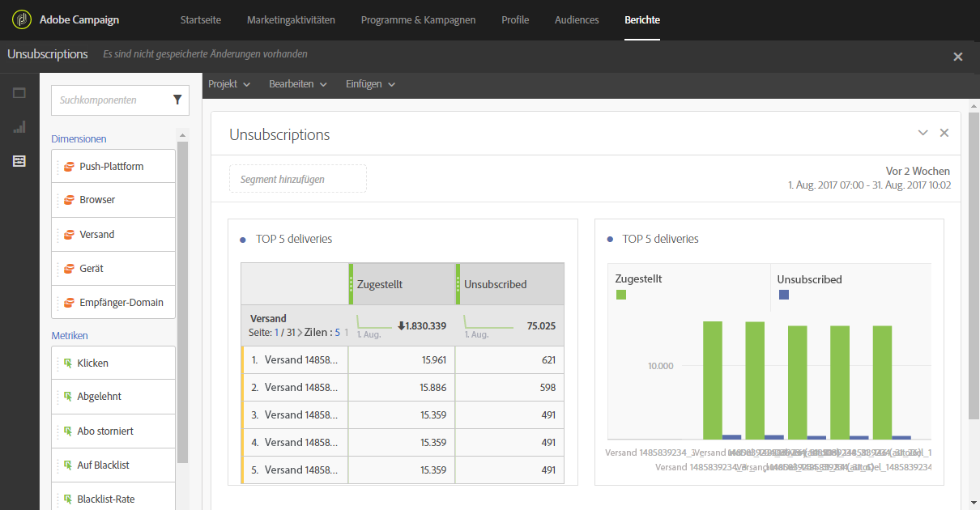
Task: Click the Metriken heading link
Action: [x=70, y=336]
